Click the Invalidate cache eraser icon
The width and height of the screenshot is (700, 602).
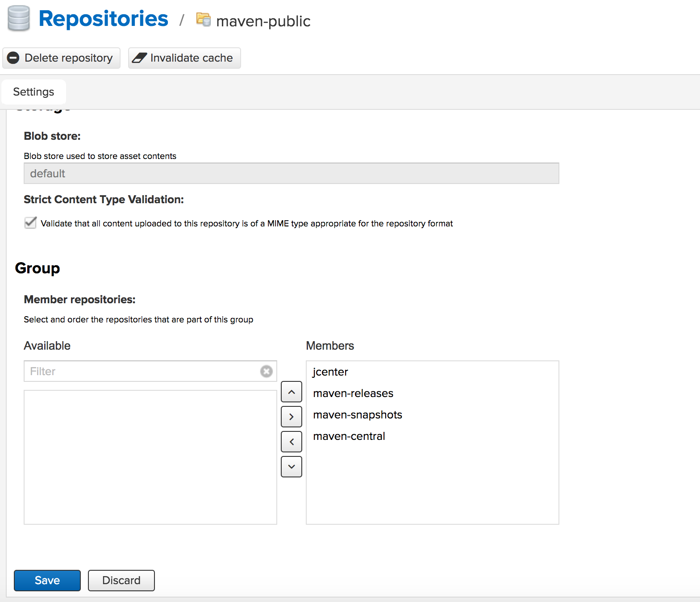coord(140,58)
